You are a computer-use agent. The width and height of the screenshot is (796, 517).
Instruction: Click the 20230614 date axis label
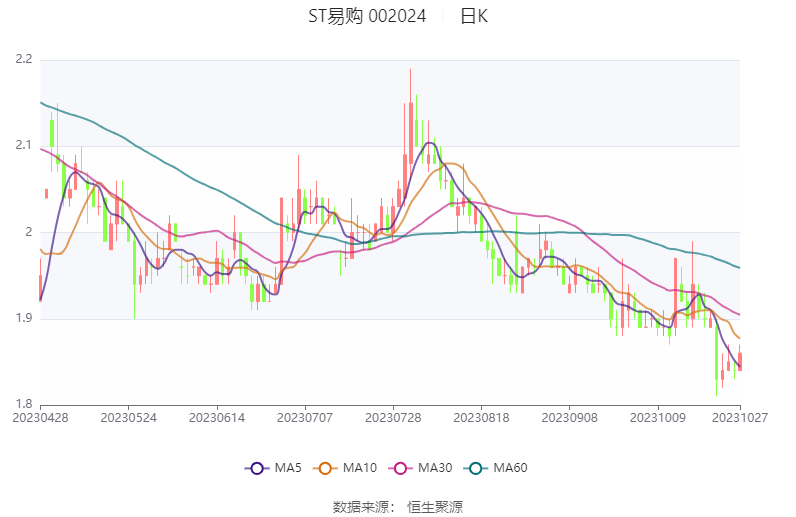pyautogui.click(x=217, y=417)
